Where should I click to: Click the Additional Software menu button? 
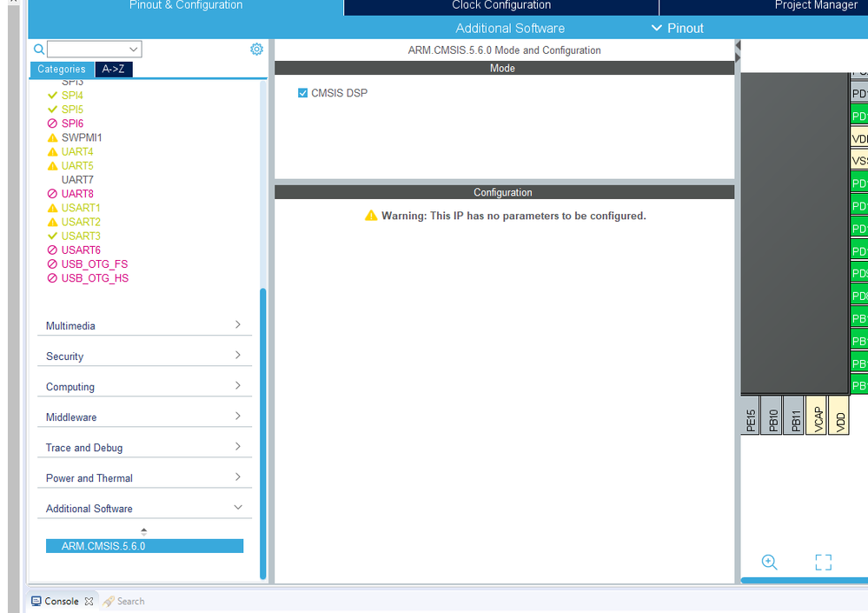[x=510, y=28]
